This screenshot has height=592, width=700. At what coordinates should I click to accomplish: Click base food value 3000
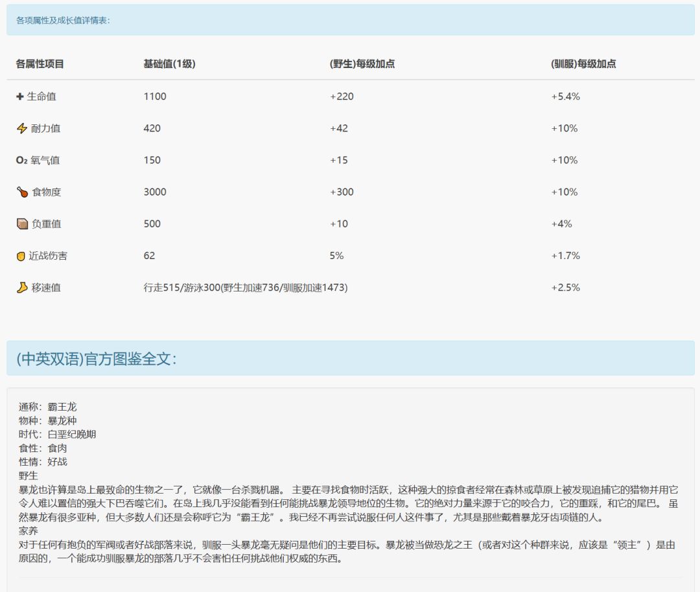155,192
